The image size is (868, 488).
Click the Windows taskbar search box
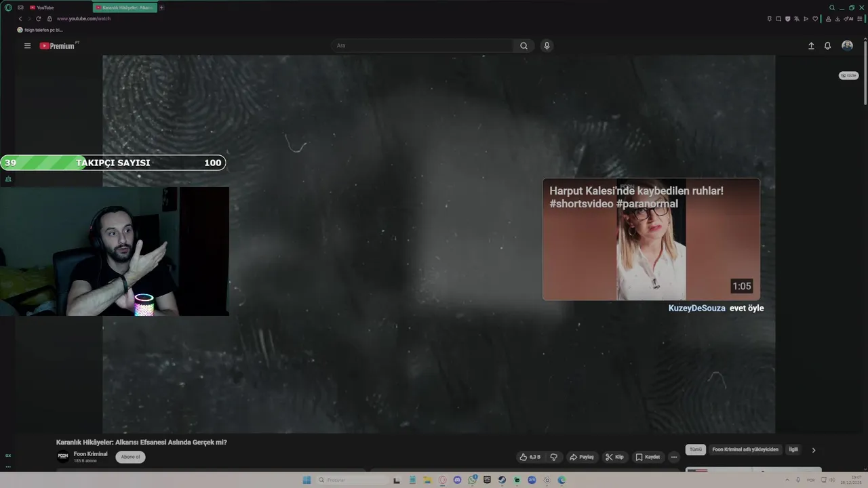point(353,480)
